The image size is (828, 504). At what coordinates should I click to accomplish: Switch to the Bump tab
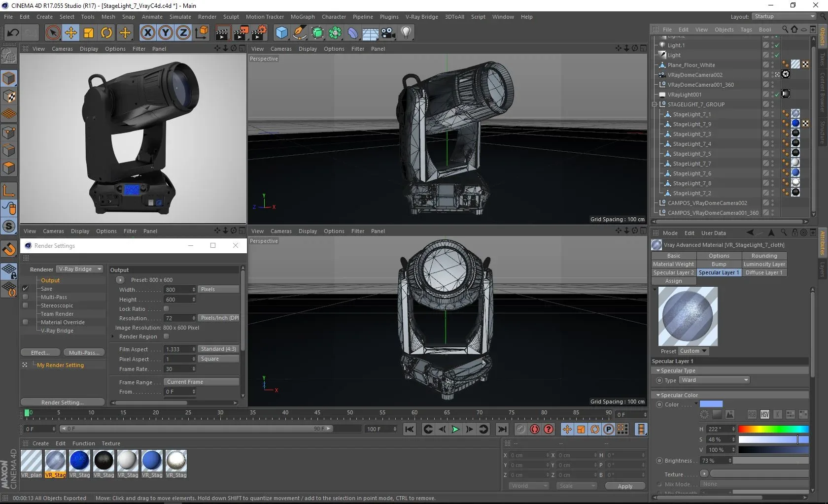click(x=719, y=264)
